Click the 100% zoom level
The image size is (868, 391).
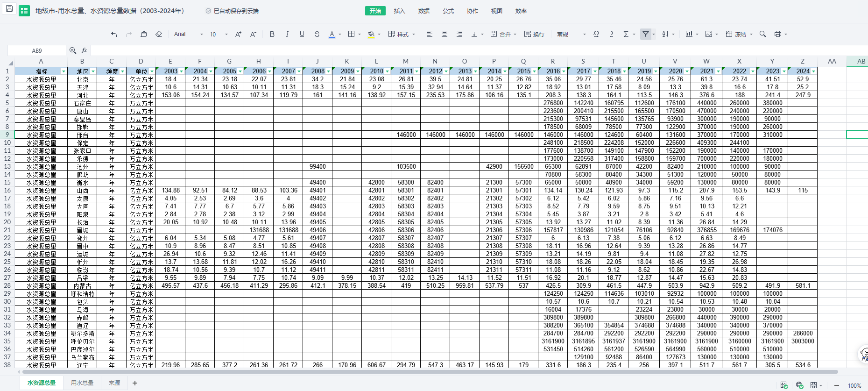coord(854,385)
